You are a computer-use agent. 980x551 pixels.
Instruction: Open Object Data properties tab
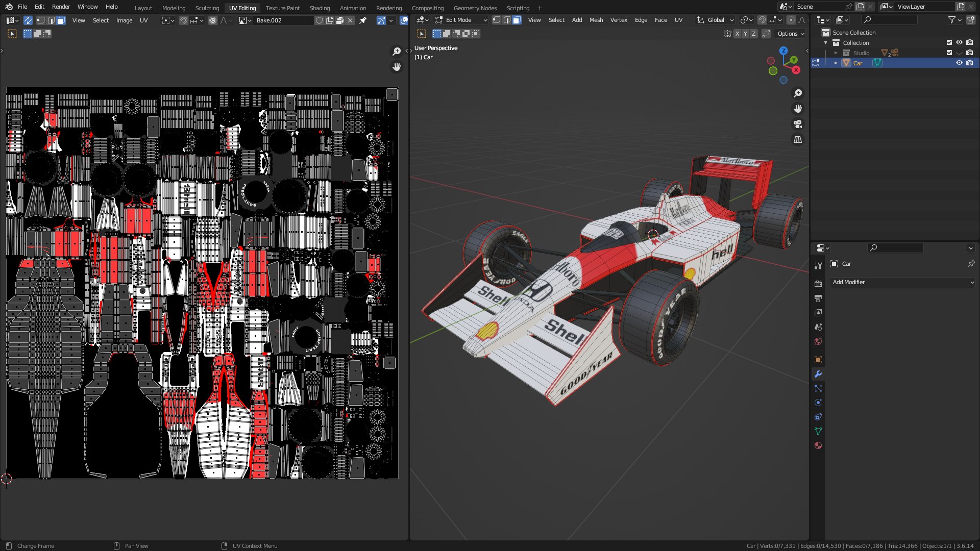pyautogui.click(x=818, y=431)
